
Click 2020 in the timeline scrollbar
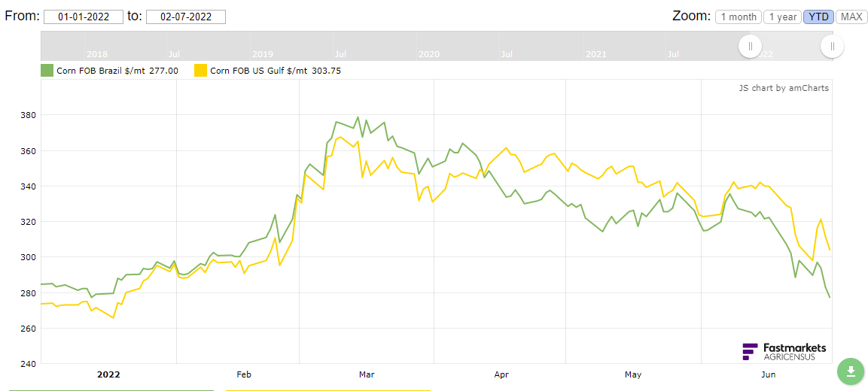[x=428, y=54]
